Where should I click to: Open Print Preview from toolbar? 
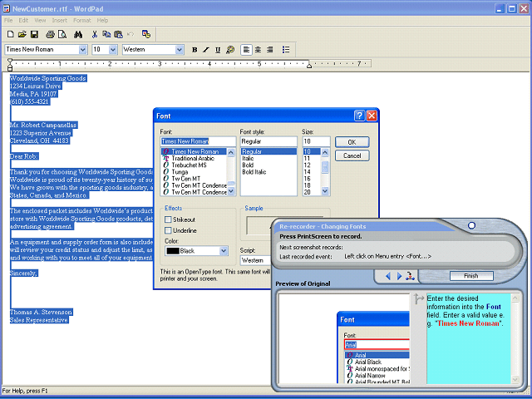coord(62,34)
